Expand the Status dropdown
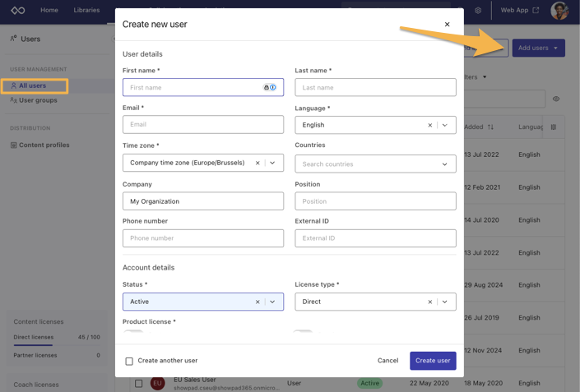Image resolution: width=580 pixels, height=392 pixels. (272, 302)
